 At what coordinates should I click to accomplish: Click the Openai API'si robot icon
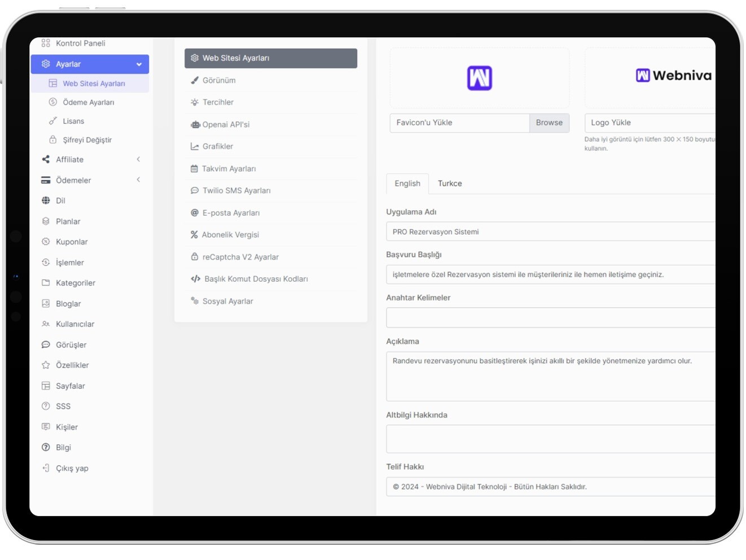click(x=195, y=125)
